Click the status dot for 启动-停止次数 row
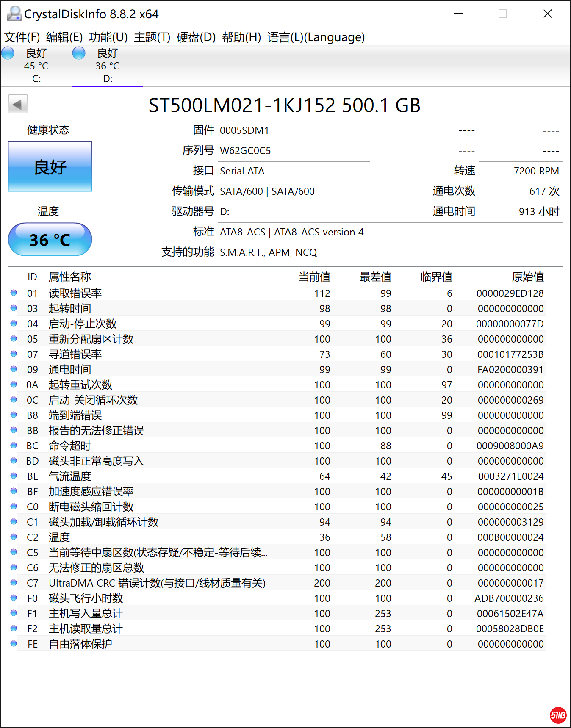571x728 pixels. (x=14, y=323)
